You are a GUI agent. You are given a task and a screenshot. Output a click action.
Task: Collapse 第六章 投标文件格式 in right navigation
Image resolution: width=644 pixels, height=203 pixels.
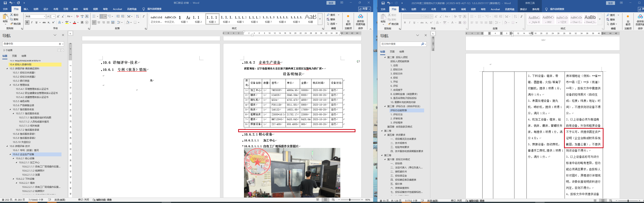click(385, 159)
